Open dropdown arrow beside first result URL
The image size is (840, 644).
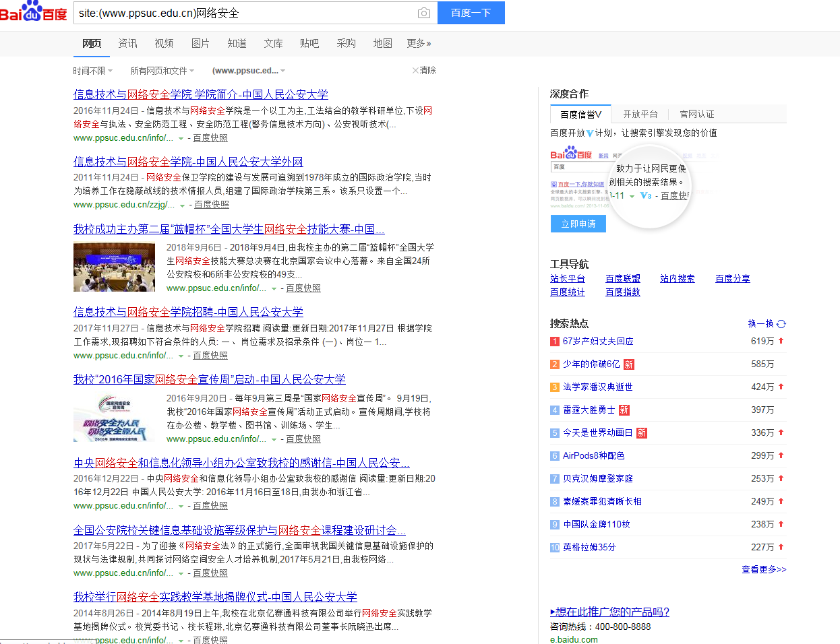click(181, 139)
